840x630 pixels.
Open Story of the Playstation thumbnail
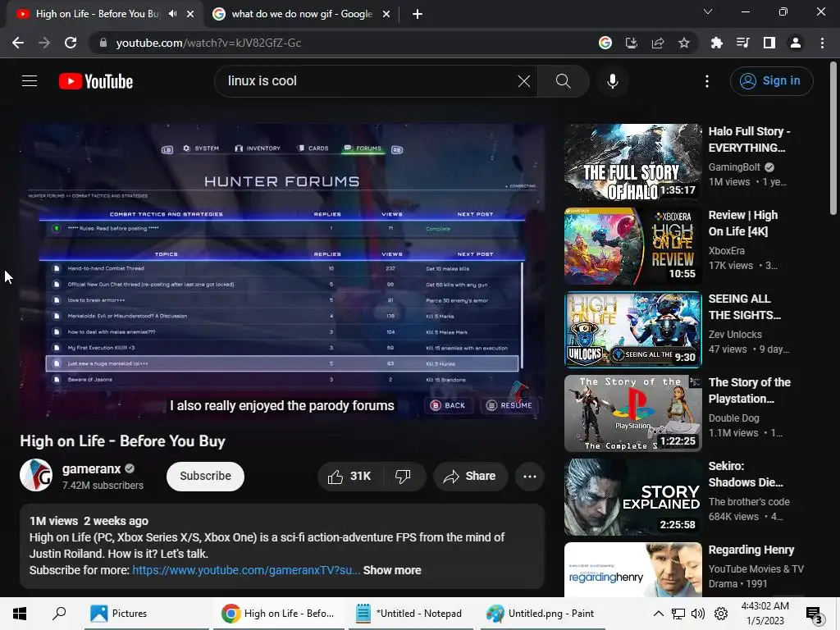point(632,413)
